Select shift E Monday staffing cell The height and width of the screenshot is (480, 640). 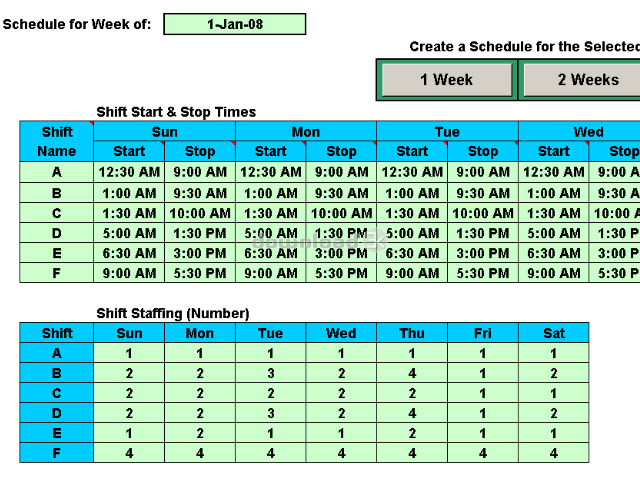(x=200, y=433)
